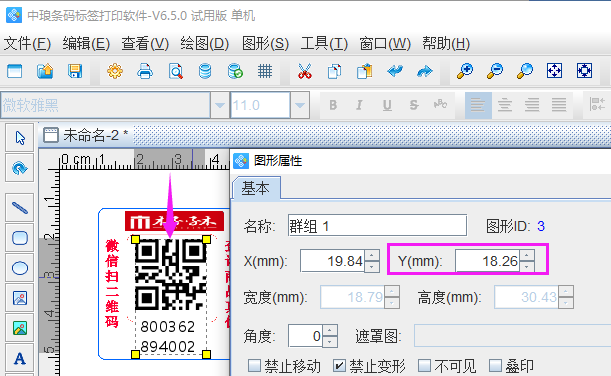Image resolution: width=611 pixels, height=376 pixels.
Task: Select the vector image tool
Action: [19, 298]
